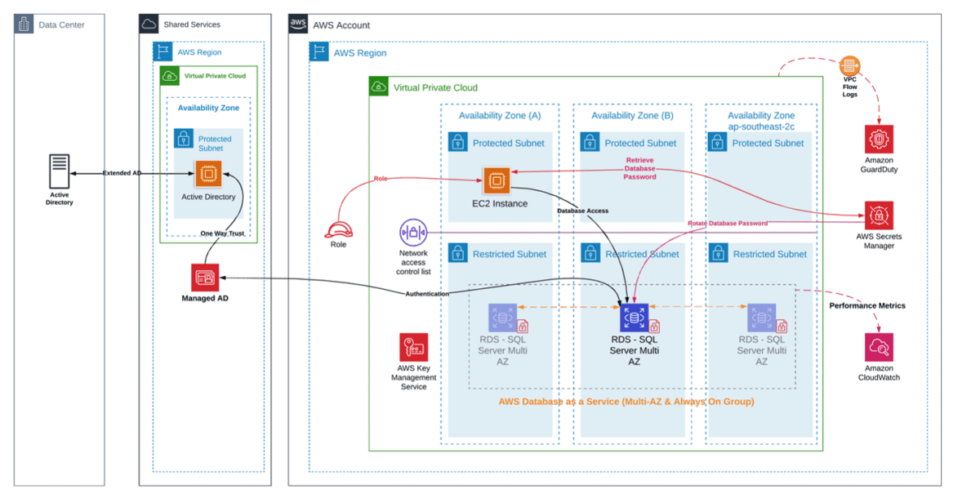
Task: Select the Network access control list icon
Action: [412, 232]
